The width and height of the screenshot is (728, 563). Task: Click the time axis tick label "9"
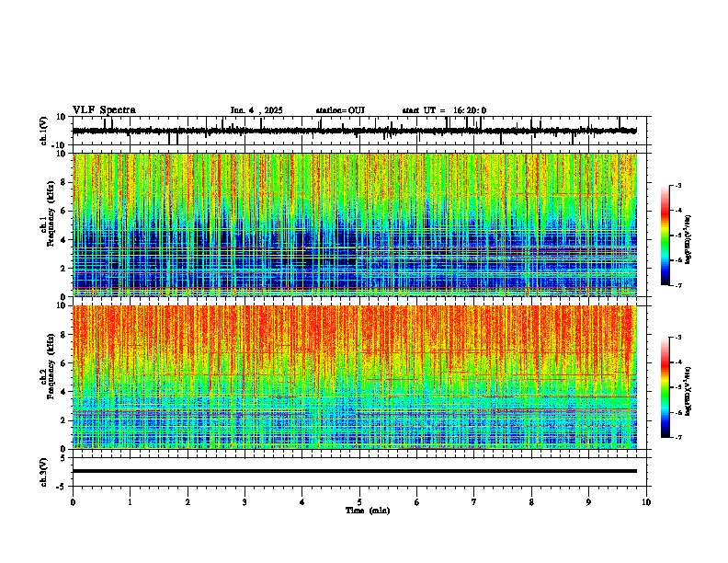coord(588,502)
